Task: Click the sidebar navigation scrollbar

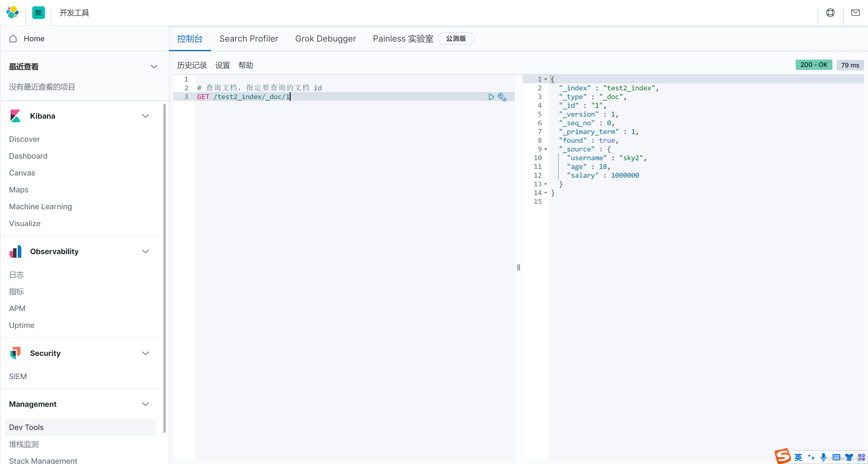Action: (165, 268)
